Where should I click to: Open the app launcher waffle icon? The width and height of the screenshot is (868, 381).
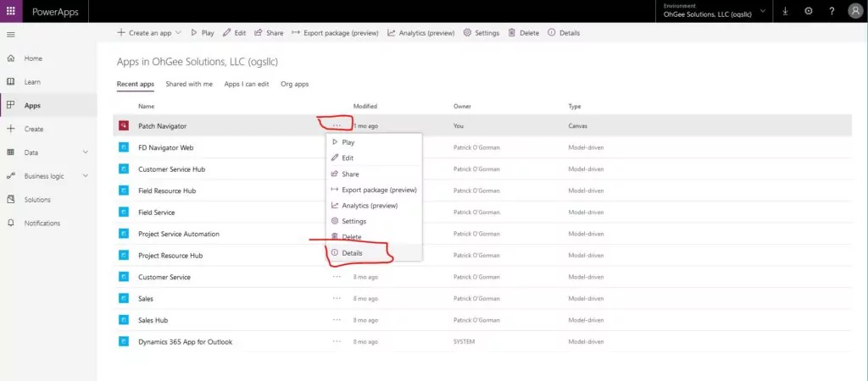click(x=10, y=11)
